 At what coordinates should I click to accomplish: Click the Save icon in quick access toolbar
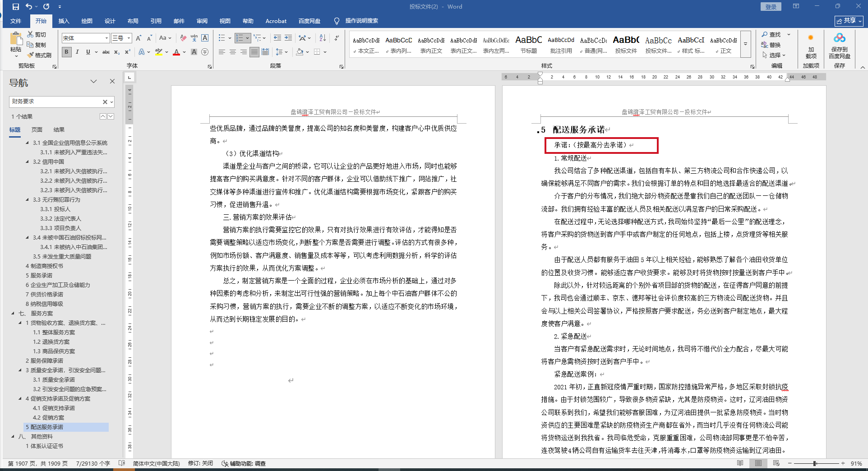(16, 7)
